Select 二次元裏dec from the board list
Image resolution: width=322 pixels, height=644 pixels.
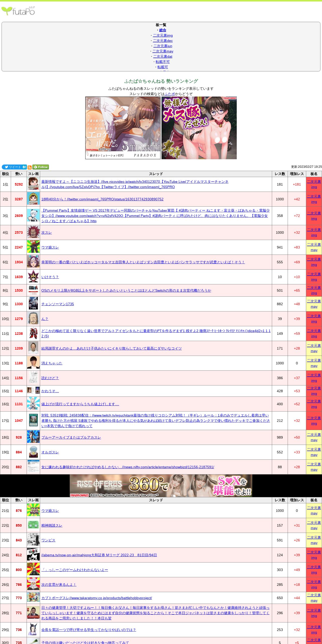163,41
